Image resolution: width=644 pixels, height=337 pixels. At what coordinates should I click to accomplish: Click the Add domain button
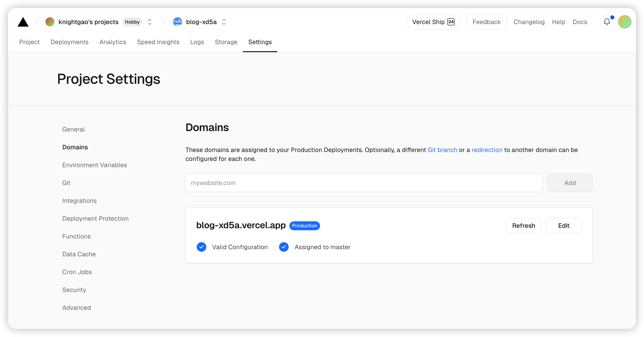(570, 183)
